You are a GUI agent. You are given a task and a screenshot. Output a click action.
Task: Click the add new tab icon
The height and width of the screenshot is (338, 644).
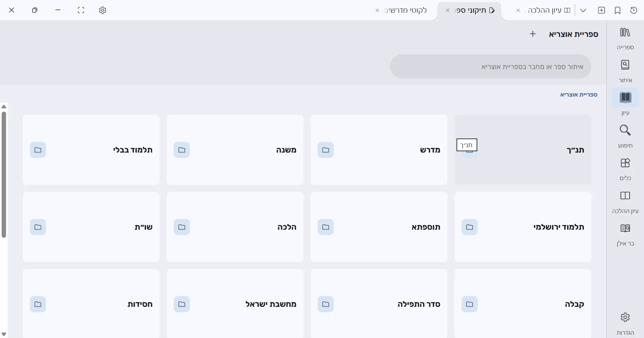click(x=601, y=10)
